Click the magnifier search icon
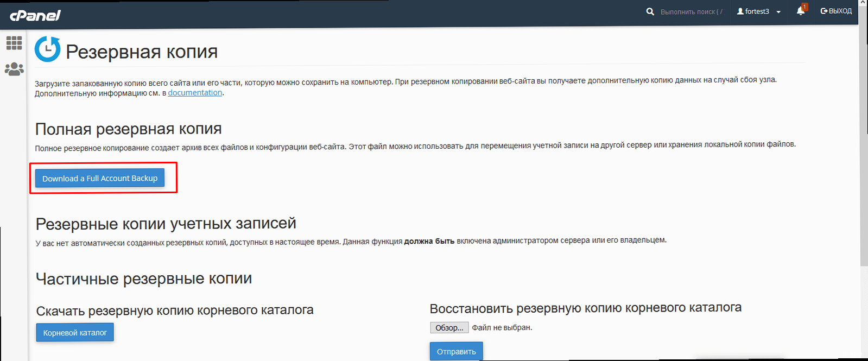This screenshot has height=361, width=868. tap(650, 11)
